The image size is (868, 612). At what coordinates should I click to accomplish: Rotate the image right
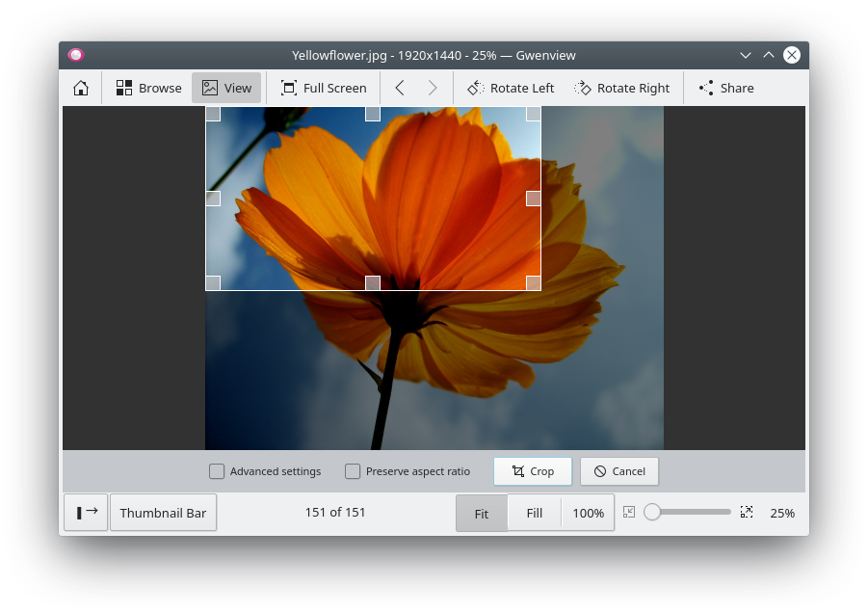(622, 88)
